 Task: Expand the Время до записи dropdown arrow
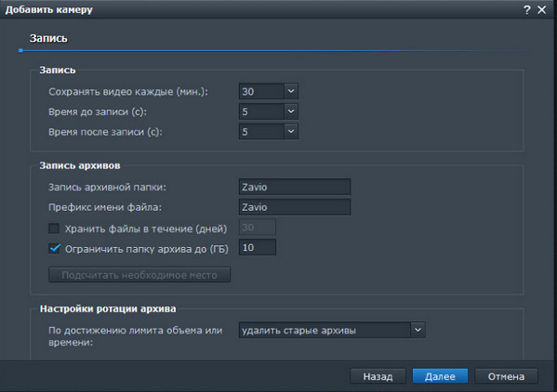click(x=291, y=111)
